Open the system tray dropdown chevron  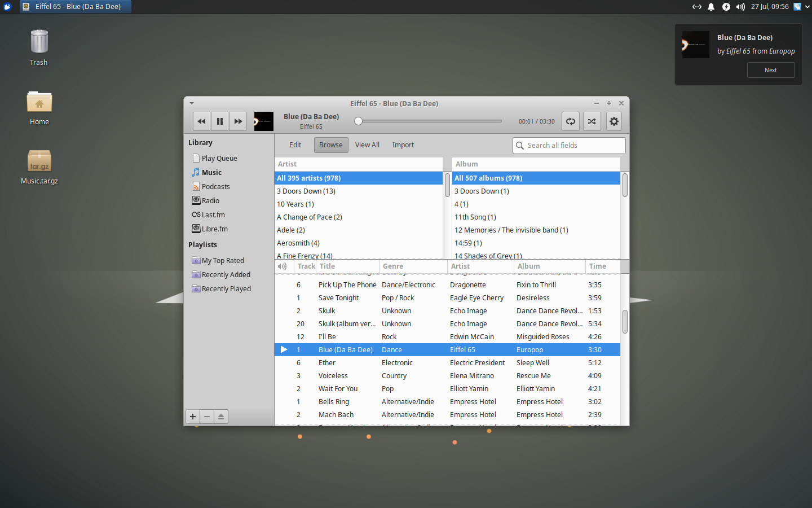[x=809, y=7]
